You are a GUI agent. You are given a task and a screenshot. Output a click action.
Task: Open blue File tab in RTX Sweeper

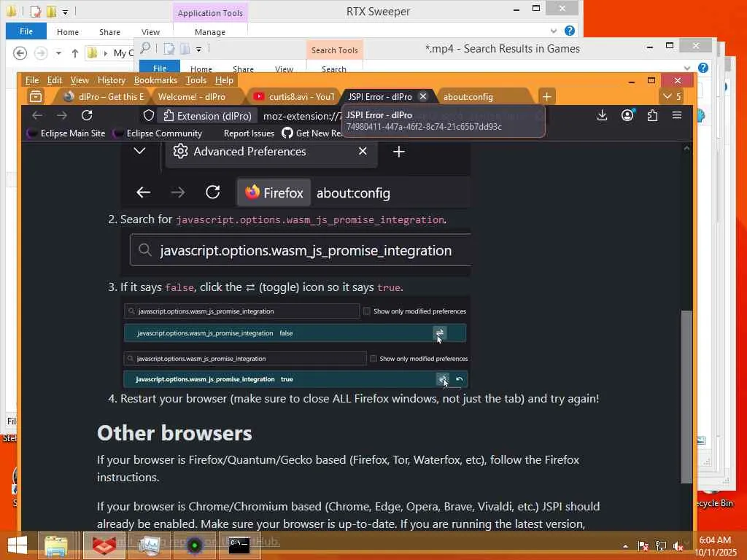(26, 31)
